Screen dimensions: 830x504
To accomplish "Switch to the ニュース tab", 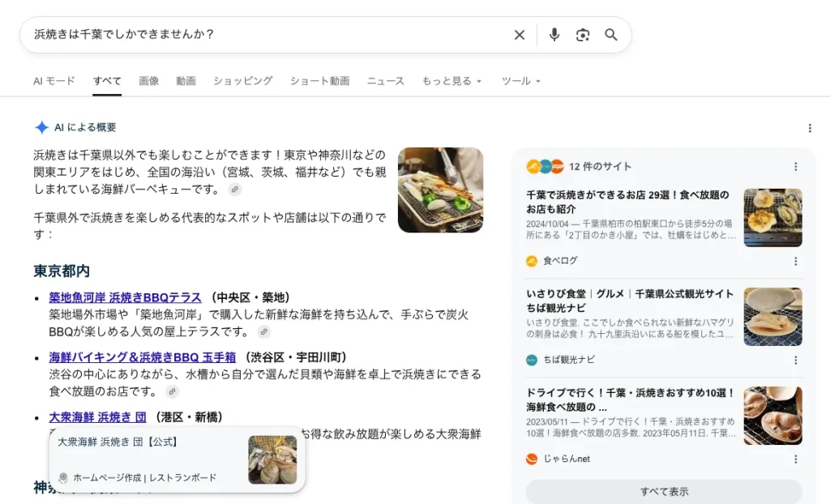I will [x=385, y=81].
